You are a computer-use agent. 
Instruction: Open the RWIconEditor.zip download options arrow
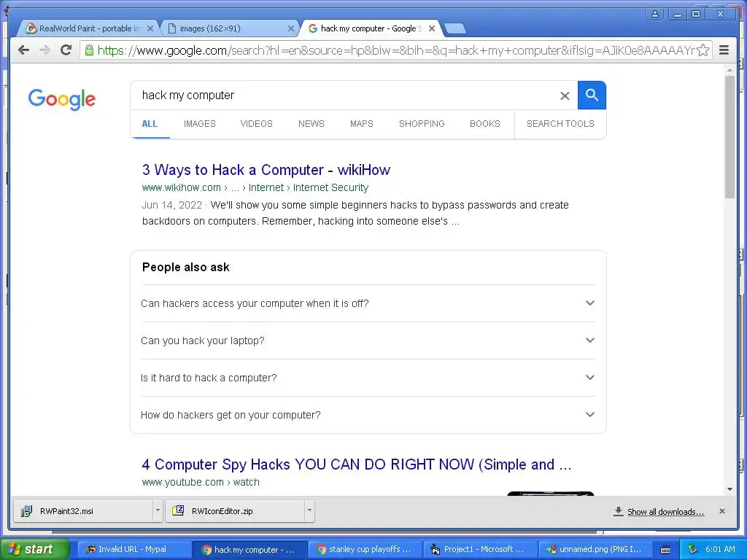pos(309,510)
